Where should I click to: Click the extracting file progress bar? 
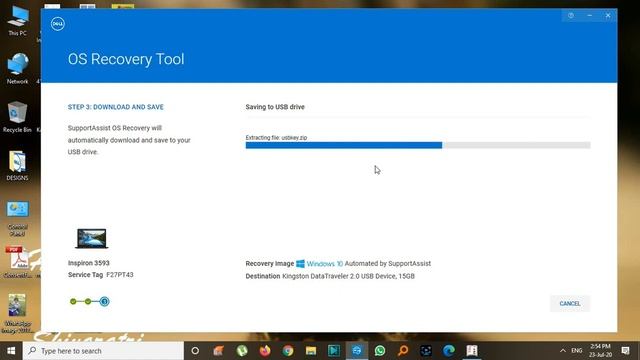pos(418,145)
